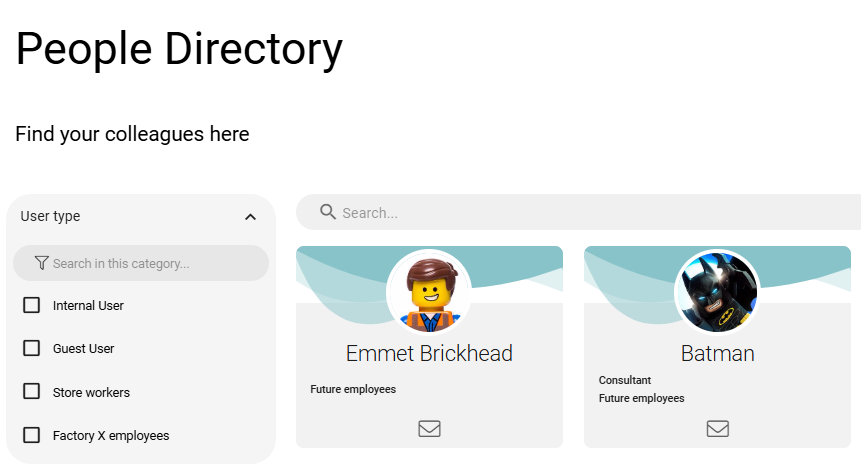Click the funnel filter icon in category search
The image size is (861, 467).
click(x=41, y=263)
